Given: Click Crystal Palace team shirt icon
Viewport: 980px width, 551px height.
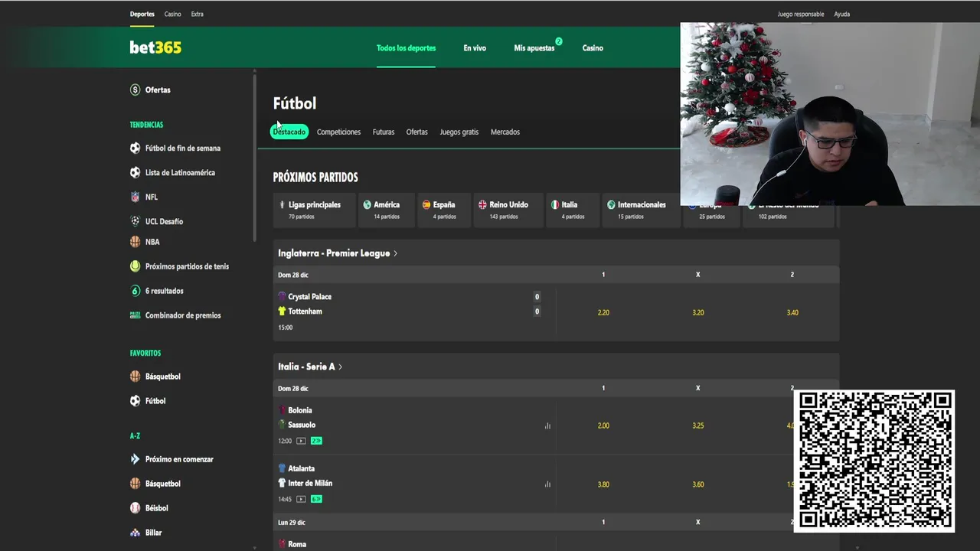Looking at the screenshot, I should point(282,296).
